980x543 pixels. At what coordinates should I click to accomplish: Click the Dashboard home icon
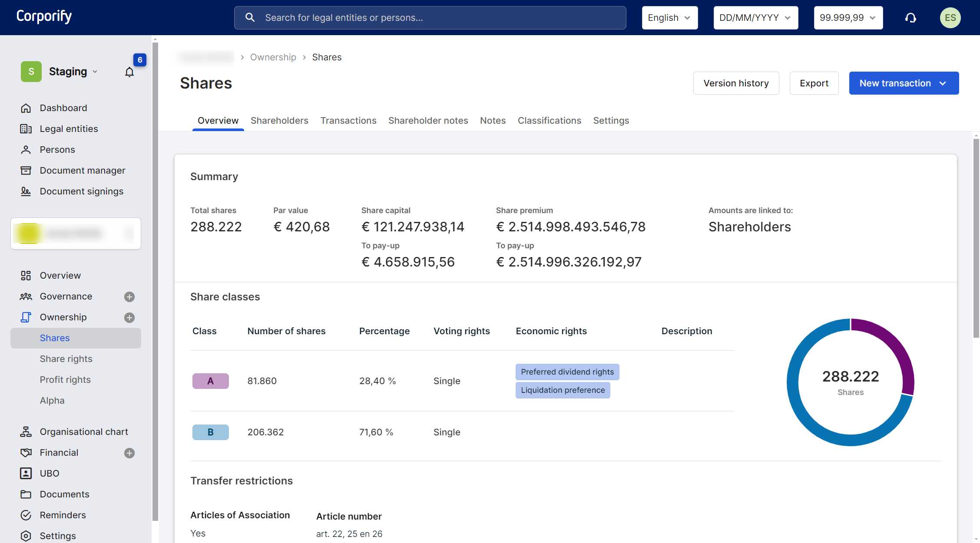point(26,108)
